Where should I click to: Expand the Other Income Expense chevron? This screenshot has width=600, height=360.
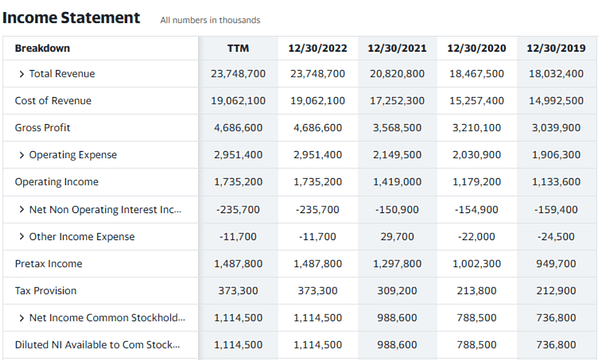[21, 236]
